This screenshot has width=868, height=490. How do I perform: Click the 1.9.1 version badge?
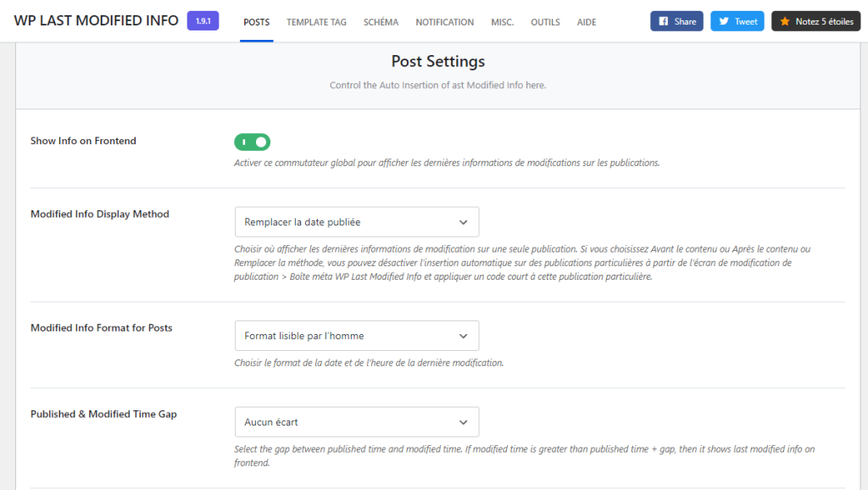203,20
